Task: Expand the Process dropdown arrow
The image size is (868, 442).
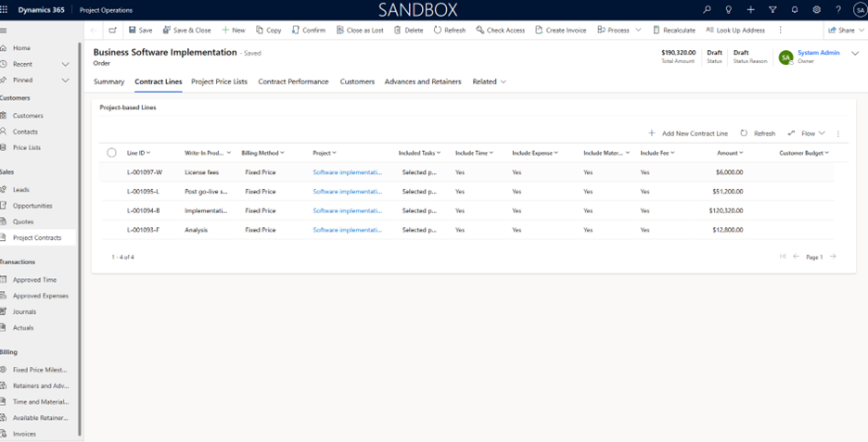Action: [x=638, y=30]
